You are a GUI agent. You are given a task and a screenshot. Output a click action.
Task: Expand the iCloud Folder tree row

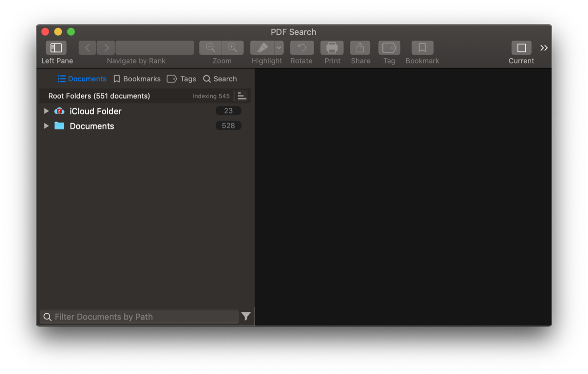(x=47, y=111)
